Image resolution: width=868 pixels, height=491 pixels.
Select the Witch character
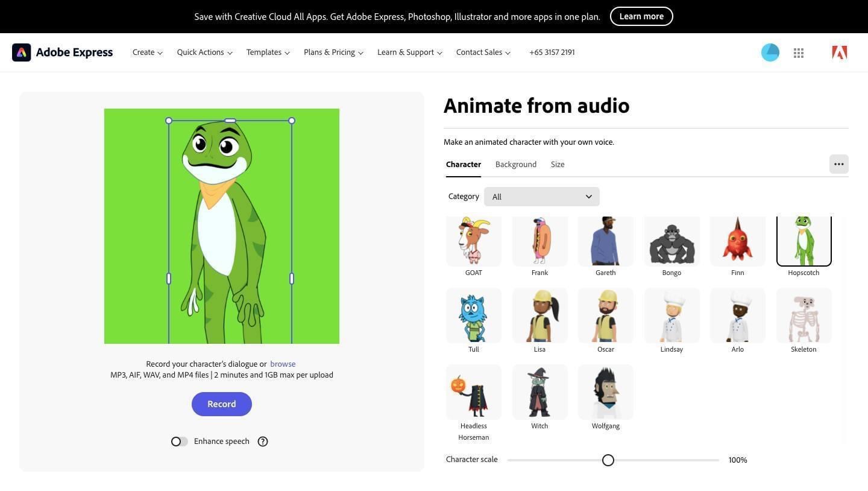pos(540,392)
